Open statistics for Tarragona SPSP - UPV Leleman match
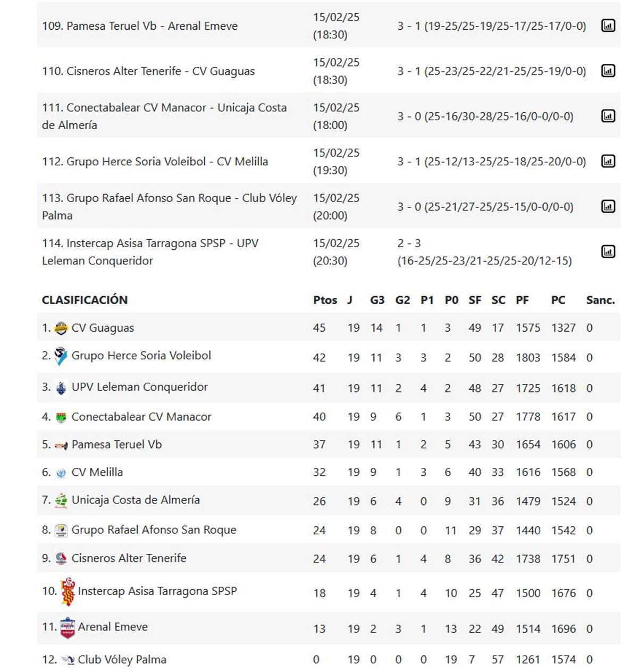Image resolution: width=638 pixels, height=672 pixels. tap(608, 251)
